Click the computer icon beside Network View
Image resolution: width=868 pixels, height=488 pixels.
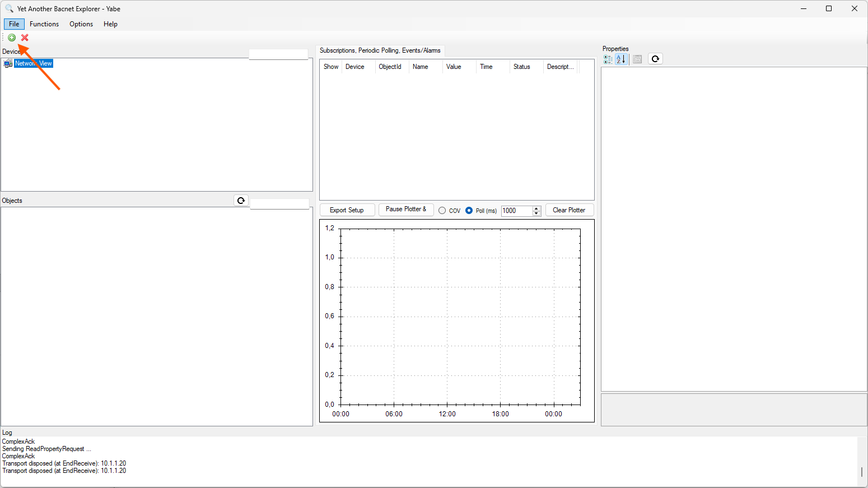(8, 63)
